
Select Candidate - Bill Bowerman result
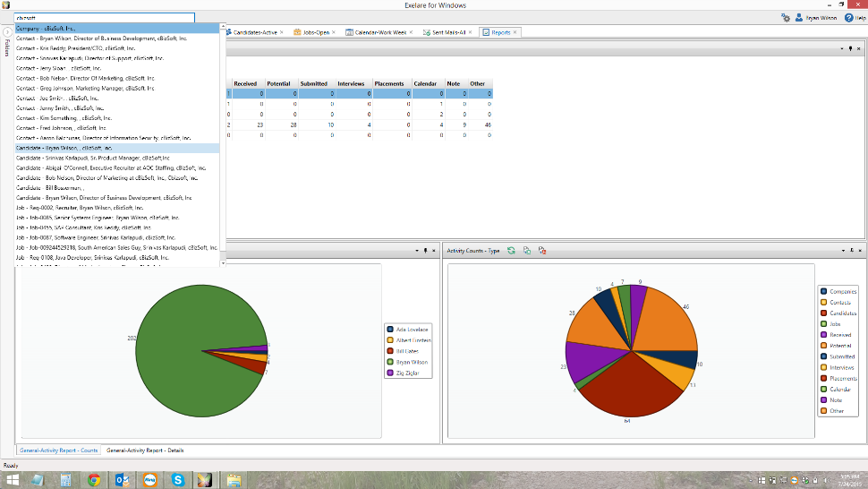coord(117,188)
